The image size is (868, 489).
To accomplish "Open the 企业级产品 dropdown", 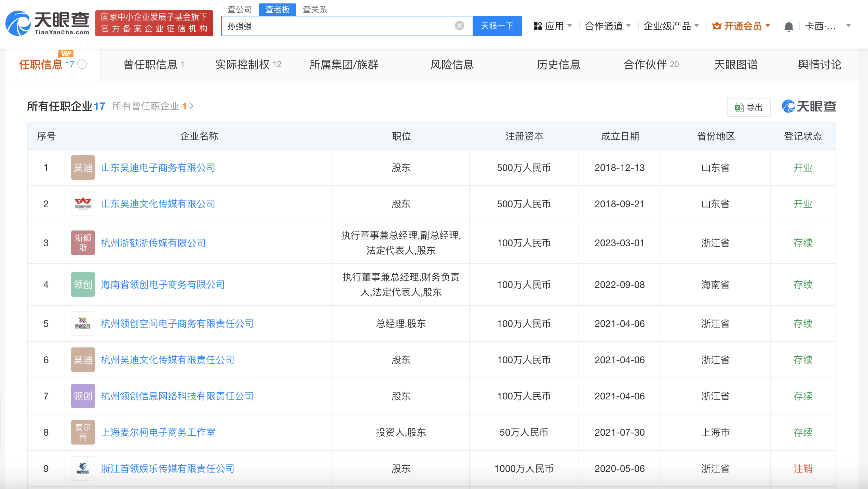I will [670, 26].
